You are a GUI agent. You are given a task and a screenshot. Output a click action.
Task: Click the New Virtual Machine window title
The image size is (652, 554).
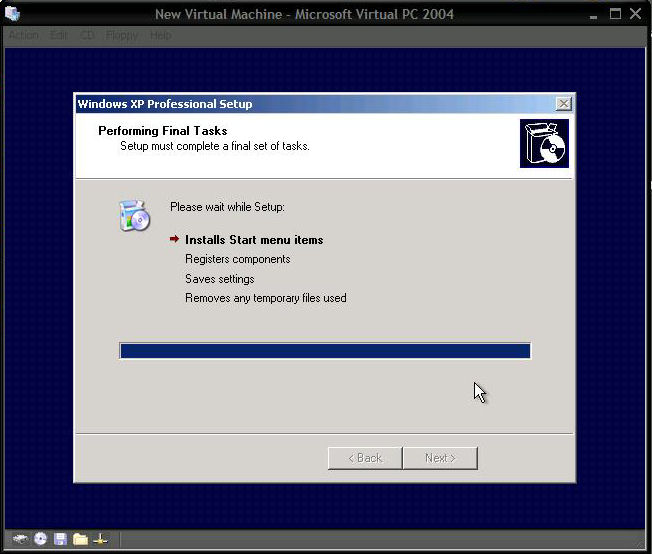pyautogui.click(x=304, y=15)
